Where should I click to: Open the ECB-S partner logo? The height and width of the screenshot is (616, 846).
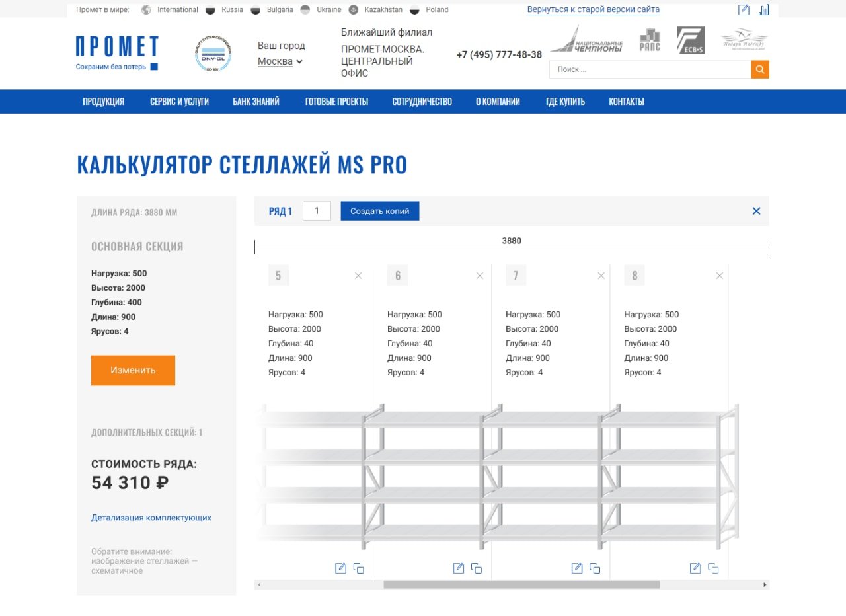point(691,40)
